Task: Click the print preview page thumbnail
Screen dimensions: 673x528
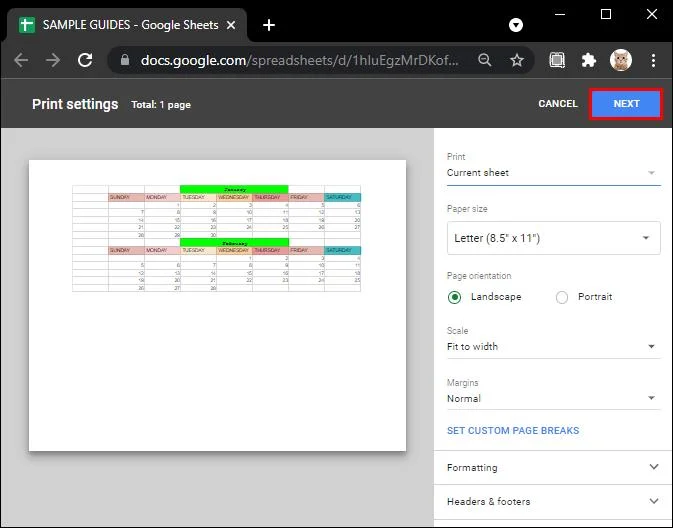Action: 217,305
